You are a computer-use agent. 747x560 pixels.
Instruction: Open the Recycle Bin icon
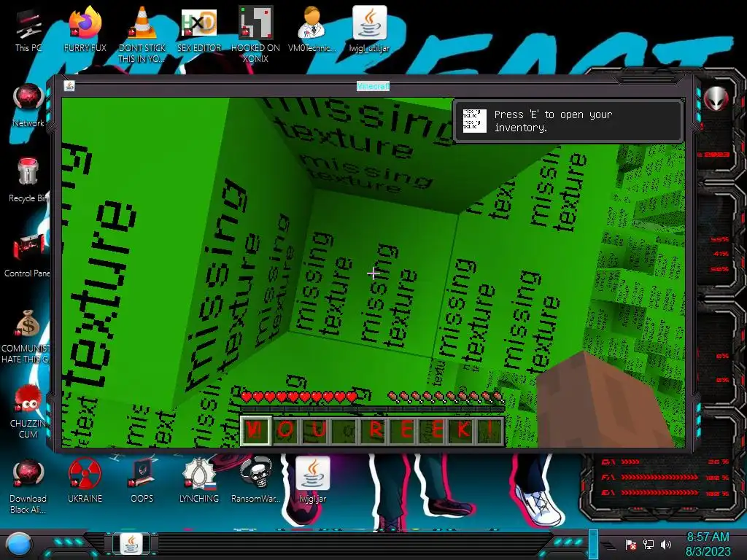pyautogui.click(x=28, y=180)
